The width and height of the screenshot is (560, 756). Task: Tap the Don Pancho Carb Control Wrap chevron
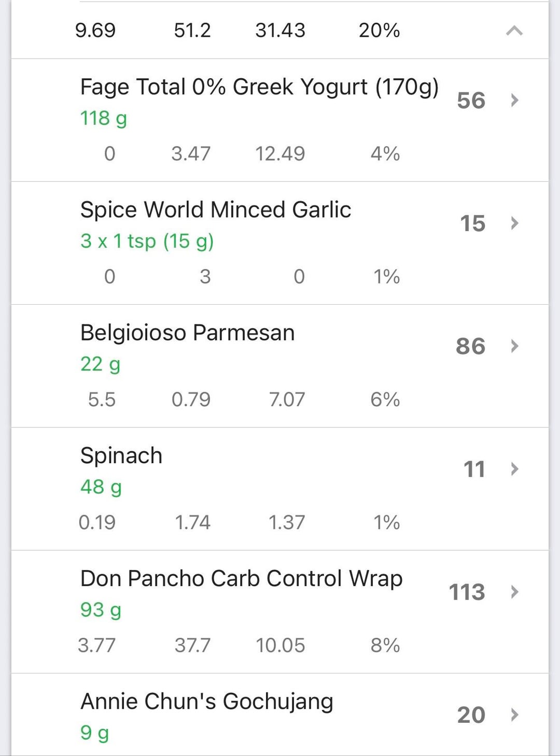[x=514, y=592]
